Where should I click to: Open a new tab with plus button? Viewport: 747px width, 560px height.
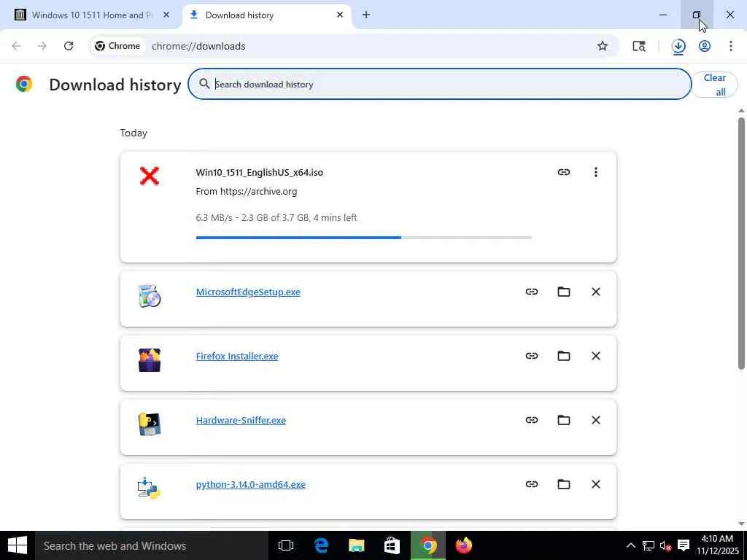coord(366,15)
